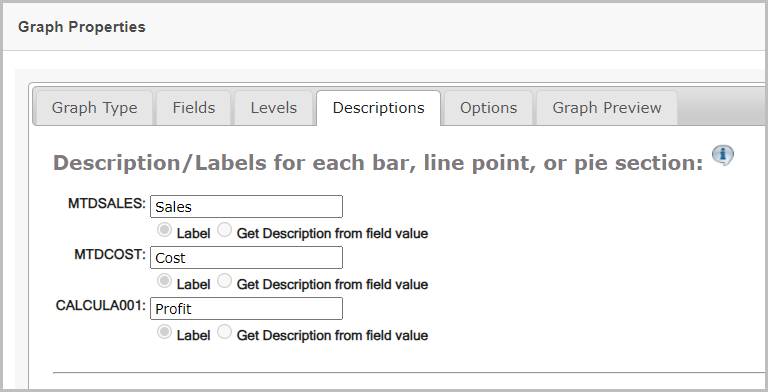This screenshot has width=768, height=392.
Task: Select Label radio button for CALCULA001
Action: click(165, 332)
